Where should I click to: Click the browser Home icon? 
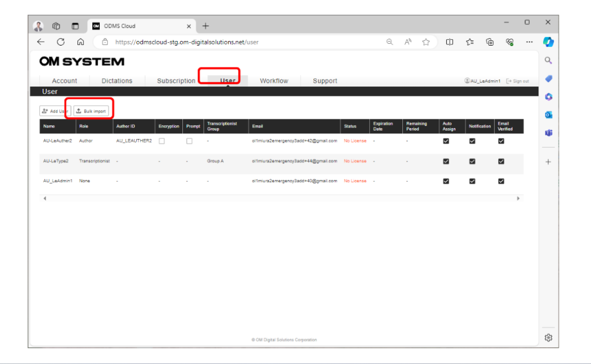pos(81,42)
